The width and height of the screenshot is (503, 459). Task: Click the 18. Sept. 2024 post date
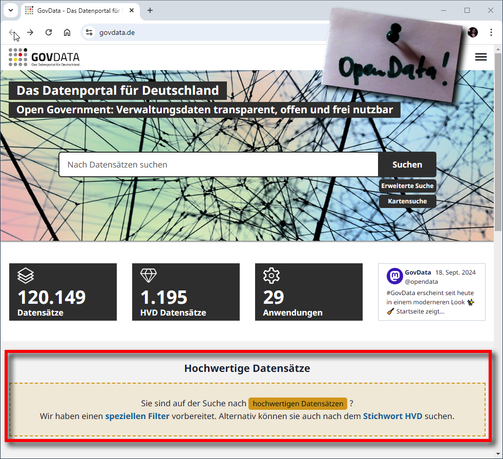[x=455, y=273]
